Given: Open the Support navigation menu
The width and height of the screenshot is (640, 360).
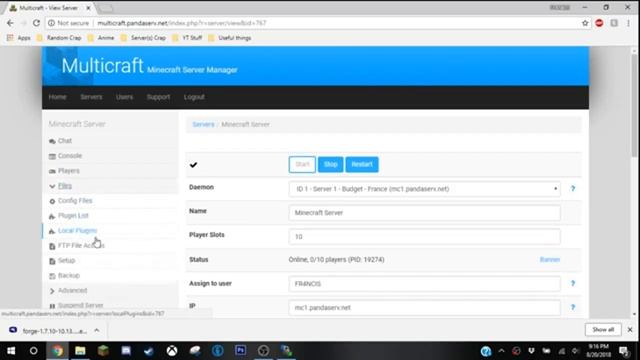Looking at the screenshot, I should (158, 97).
